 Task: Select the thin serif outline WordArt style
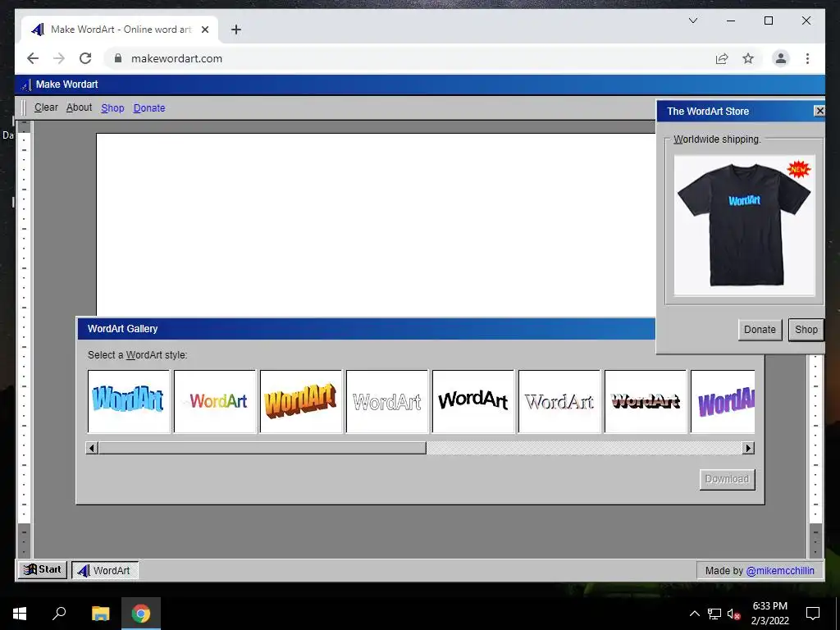pyautogui.click(x=559, y=401)
